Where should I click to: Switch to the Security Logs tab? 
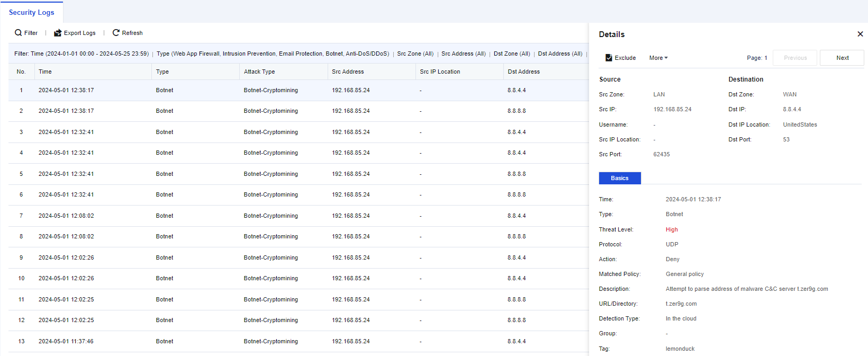pos(32,12)
